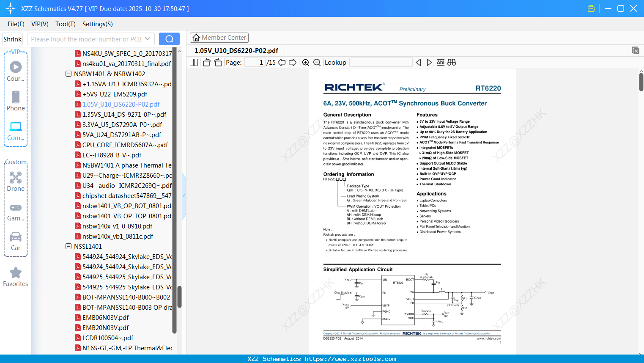Viewport: 644px width, 363px height.
Task: Open the Tool(T) menu
Action: coord(66,24)
